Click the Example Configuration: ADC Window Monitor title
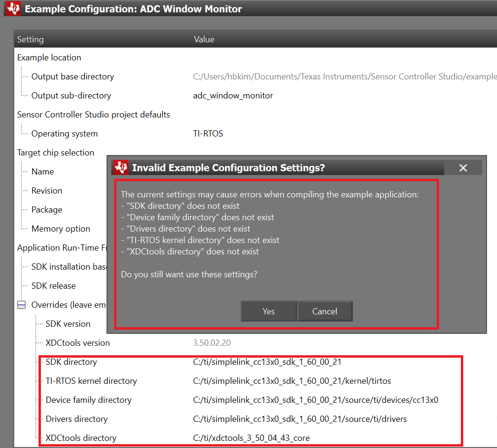 click(x=133, y=9)
